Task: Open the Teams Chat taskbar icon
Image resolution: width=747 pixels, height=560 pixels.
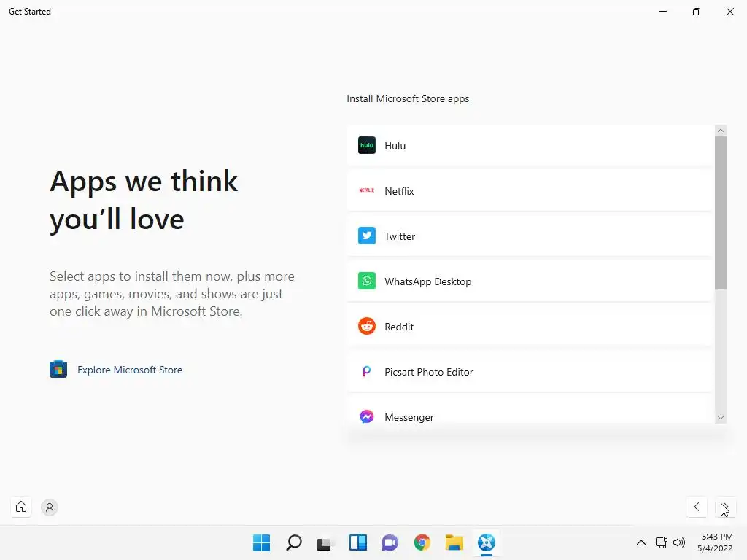Action: coord(390,542)
